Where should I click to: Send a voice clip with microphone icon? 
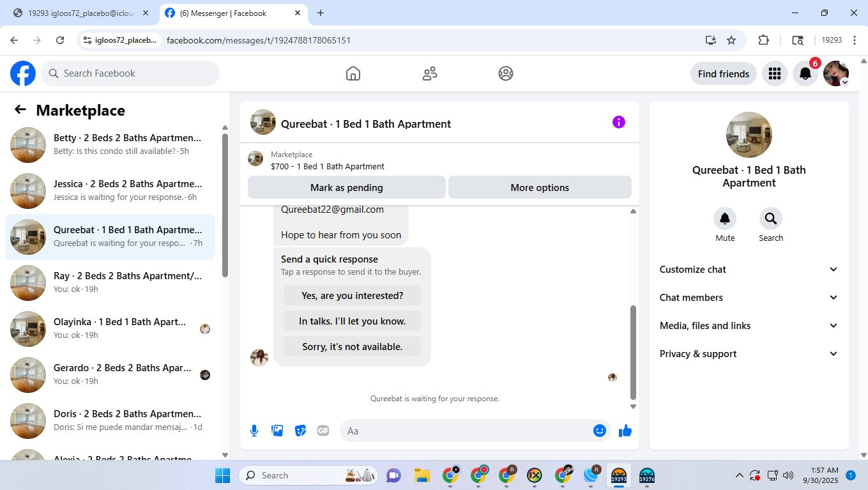pos(254,431)
